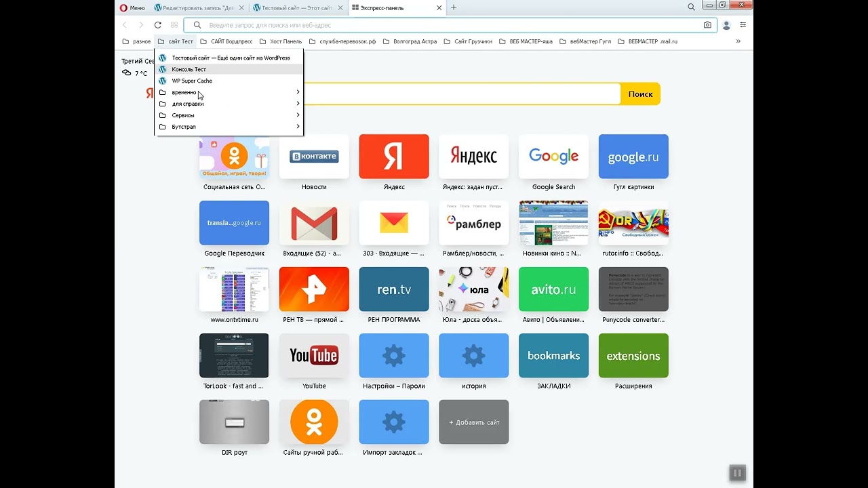
Task: Open the www.ontvtime.ru tile
Action: [234, 289]
